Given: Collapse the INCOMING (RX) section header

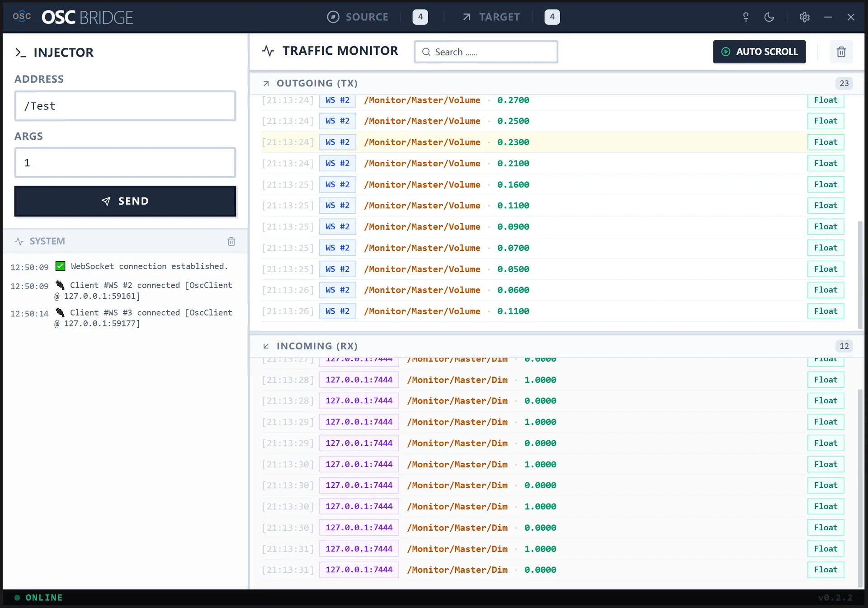Looking at the screenshot, I should [x=316, y=346].
